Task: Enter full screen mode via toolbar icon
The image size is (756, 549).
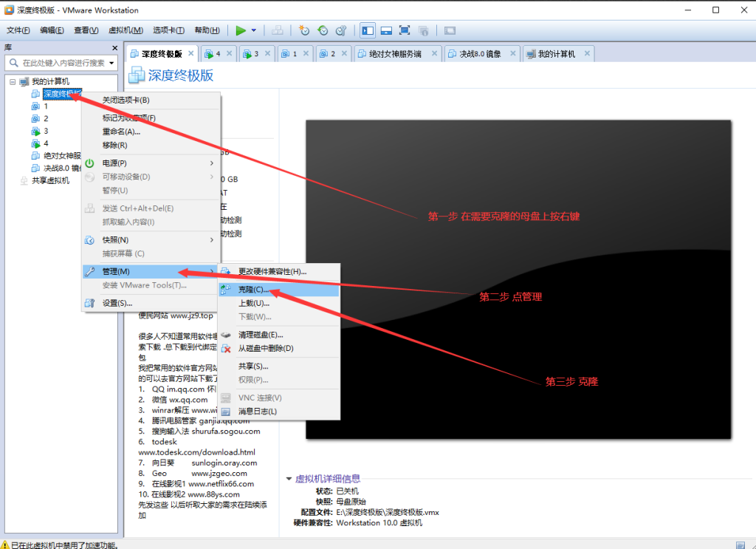Action: coord(405,30)
